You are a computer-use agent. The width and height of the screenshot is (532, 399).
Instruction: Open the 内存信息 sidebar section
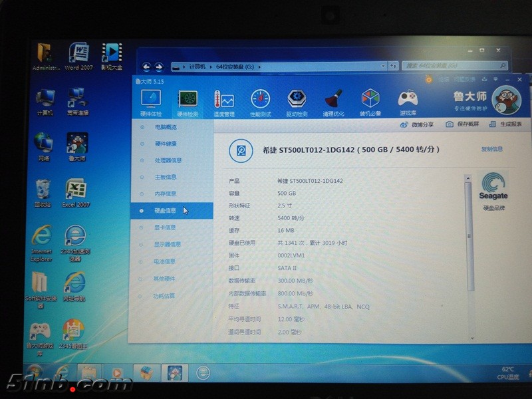point(166,194)
